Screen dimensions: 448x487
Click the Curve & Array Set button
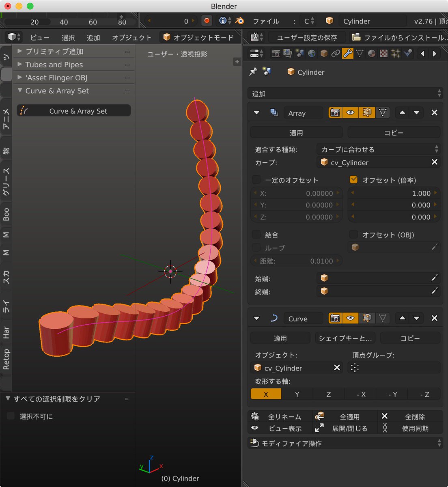point(73,111)
